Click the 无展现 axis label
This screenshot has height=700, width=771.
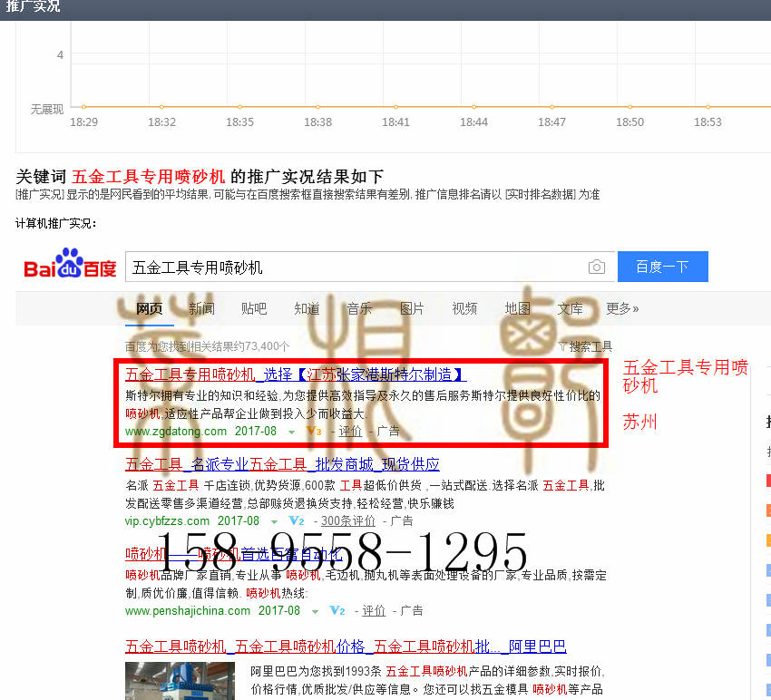point(47,109)
